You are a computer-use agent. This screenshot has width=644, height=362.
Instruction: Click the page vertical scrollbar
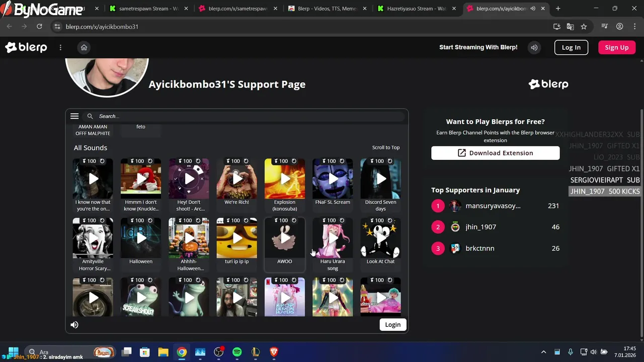[641, 224]
